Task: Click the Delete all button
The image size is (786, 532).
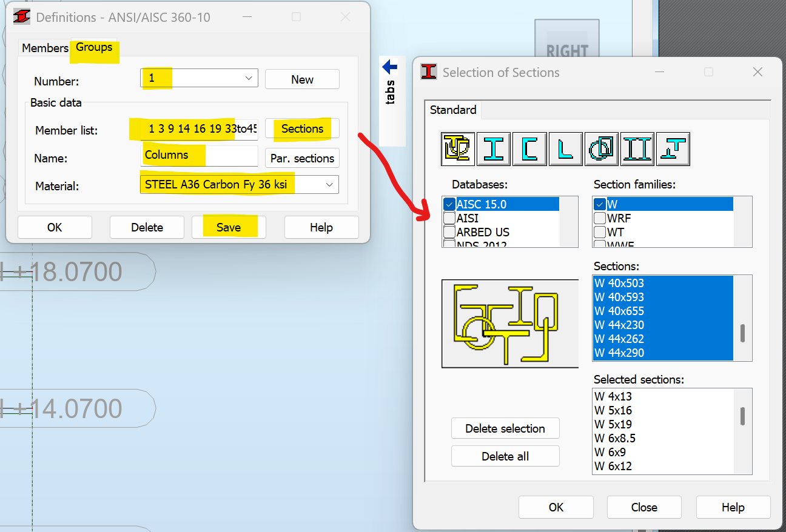Action: pyautogui.click(x=505, y=456)
